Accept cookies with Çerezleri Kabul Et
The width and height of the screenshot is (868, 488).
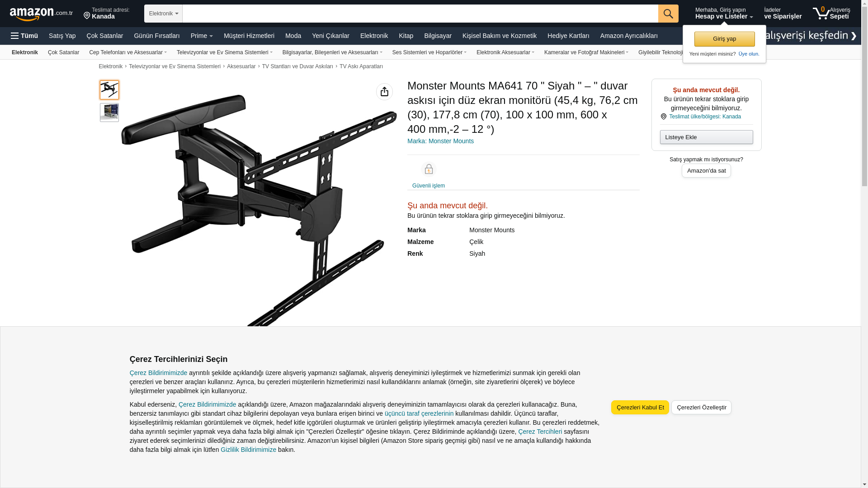pos(640,408)
